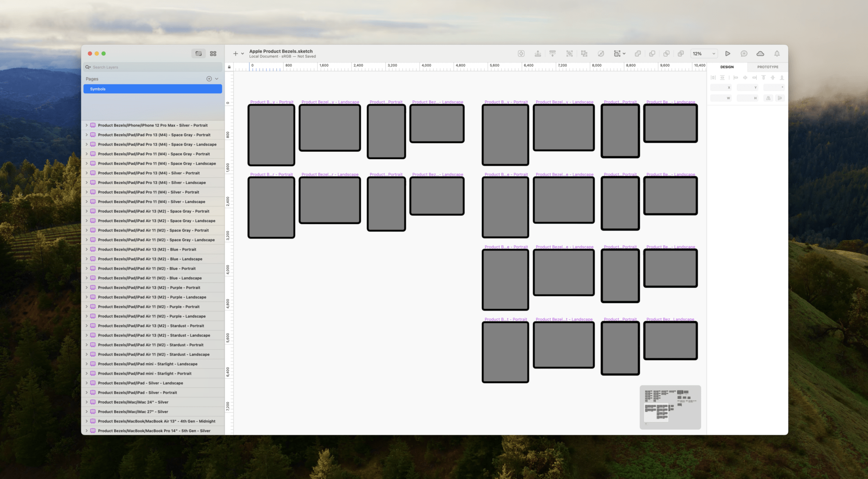Image resolution: width=868 pixels, height=479 pixels.
Task: Expand iPhone 12 Pro Max Silver layer
Action: tap(86, 125)
